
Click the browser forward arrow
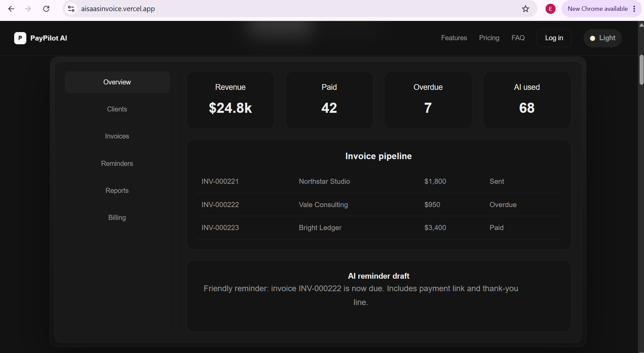(28, 9)
